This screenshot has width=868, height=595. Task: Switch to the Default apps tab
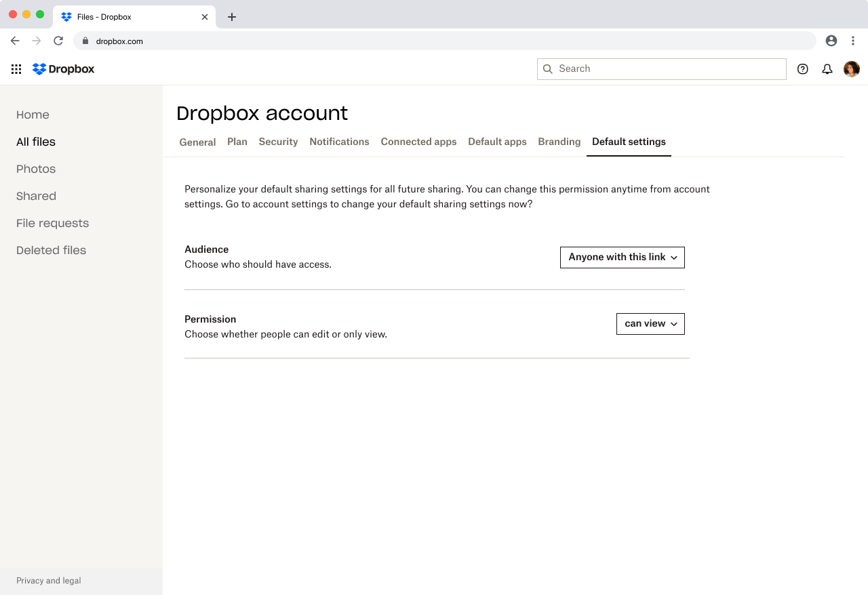(497, 142)
